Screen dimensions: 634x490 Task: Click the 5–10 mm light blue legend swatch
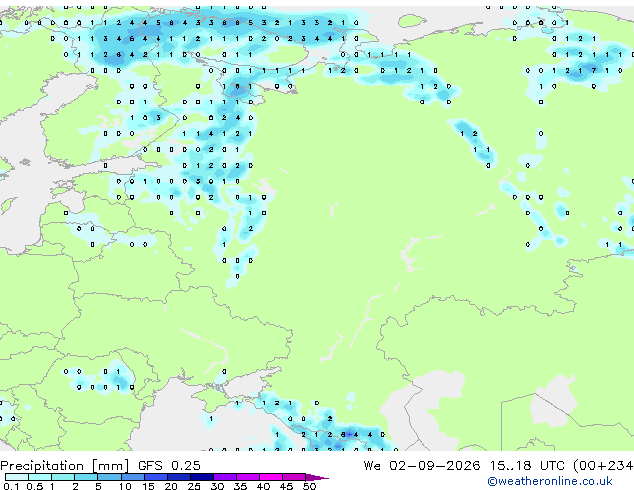[x=109, y=477]
